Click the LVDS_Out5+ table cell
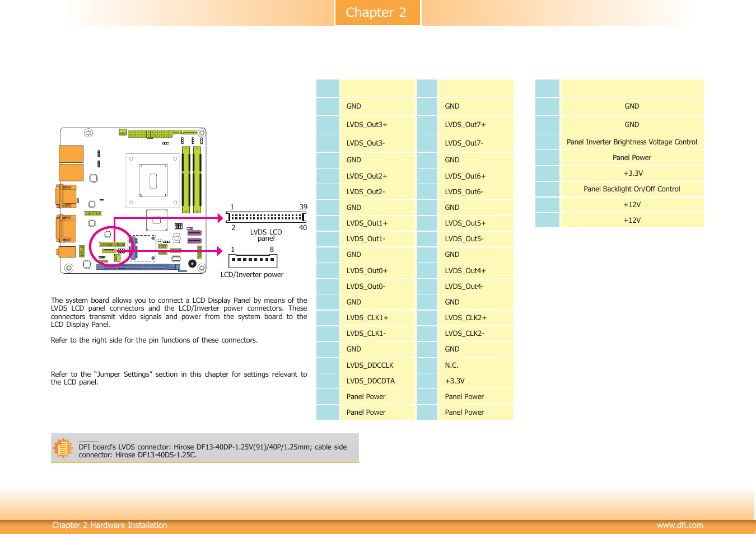Viewport: 756px width, 534px height. coord(476,223)
